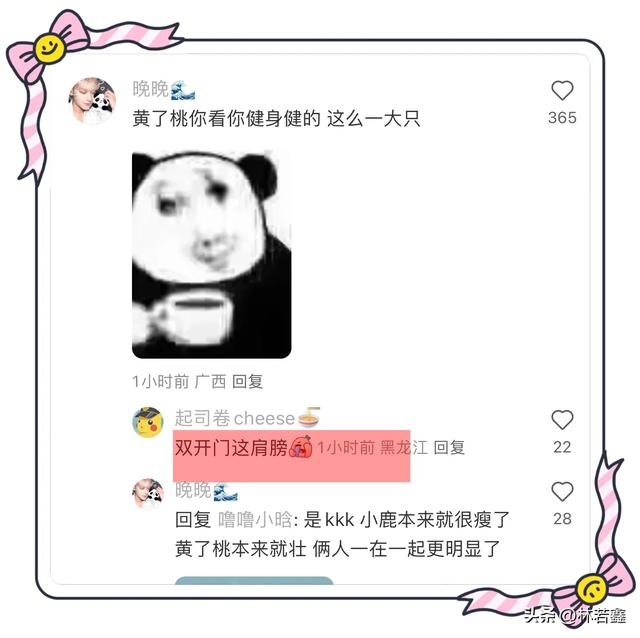Screen dimensions: 640x638
Task: Open the Pikachu avatar of 起司卷cheese
Action: click(148, 422)
